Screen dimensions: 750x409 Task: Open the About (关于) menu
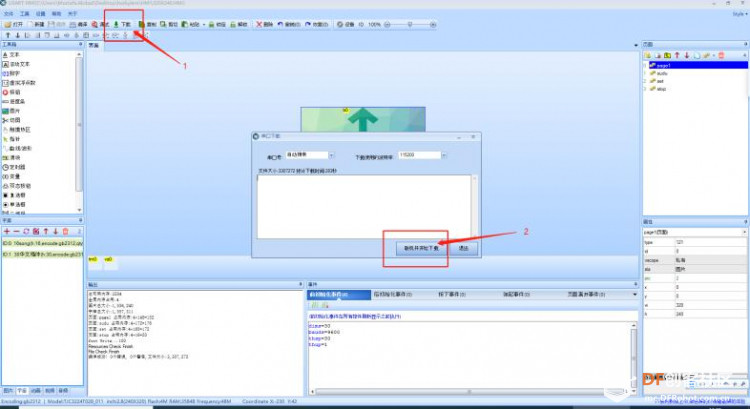(72, 14)
